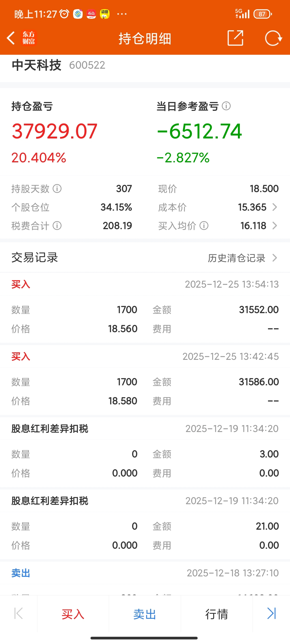The height and width of the screenshot is (644, 290).
Task: Tap the info icon beside 买入均价
Action: (204, 226)
